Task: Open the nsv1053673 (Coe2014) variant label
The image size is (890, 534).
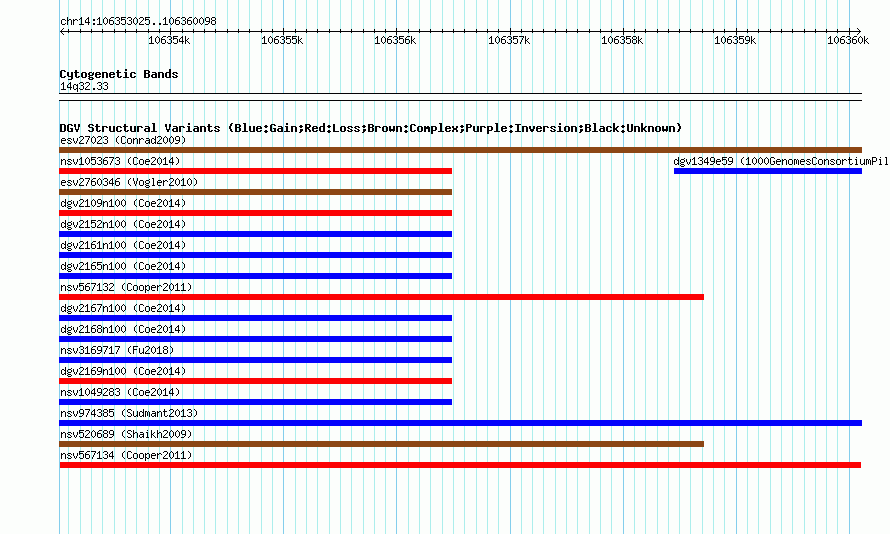Action: coord(120,161)
